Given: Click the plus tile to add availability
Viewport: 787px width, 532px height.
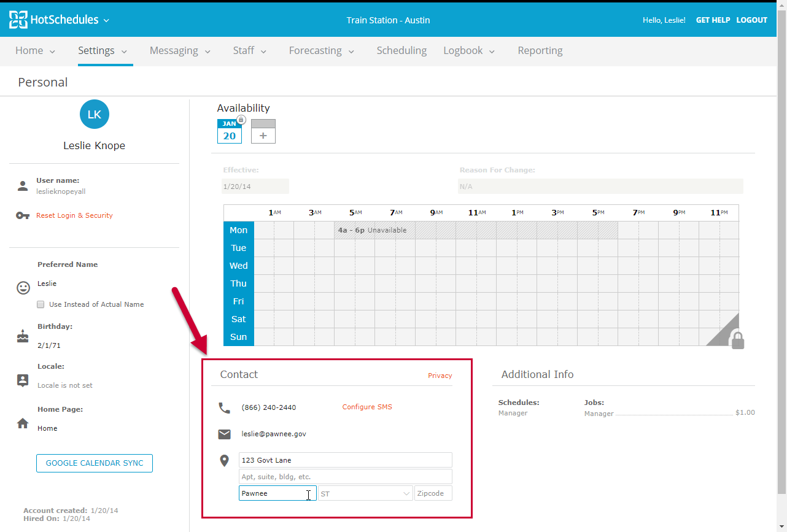Looking at the screenshot, I should [263, 136].
